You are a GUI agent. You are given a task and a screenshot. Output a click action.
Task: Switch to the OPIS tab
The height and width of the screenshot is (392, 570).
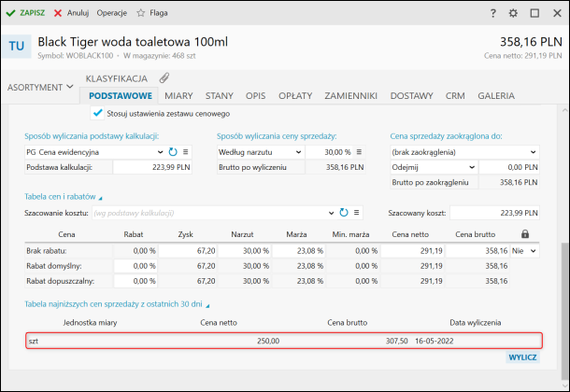255,96
